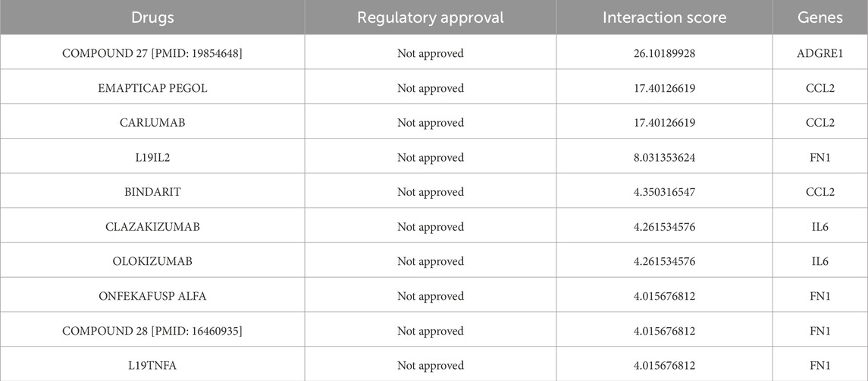Select the 4.350316547 score cell
Image resolution: width=868 pixels, height=381 pixels.
point(664,192)
